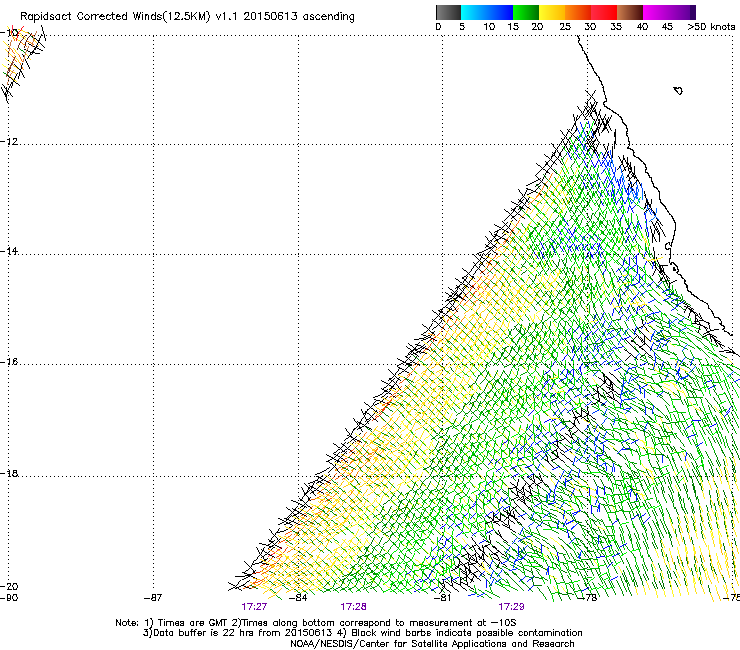Click the longitude label -78
The height and width of the screenshot is (650, 740).
[588, 598]
